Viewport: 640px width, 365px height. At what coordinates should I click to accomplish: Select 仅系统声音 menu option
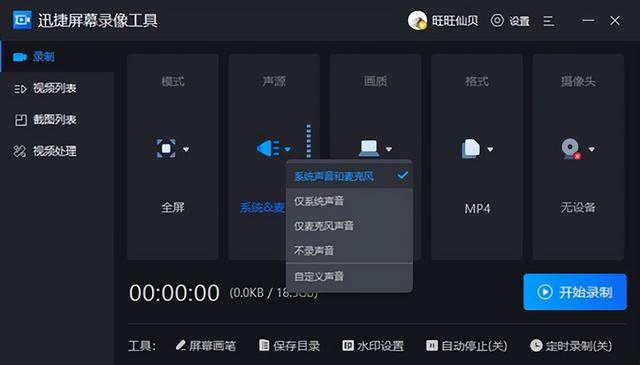(x=349, y=201)
